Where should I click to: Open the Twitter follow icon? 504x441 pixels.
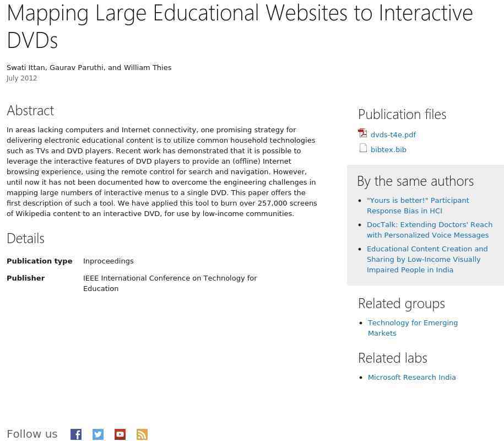98,434
